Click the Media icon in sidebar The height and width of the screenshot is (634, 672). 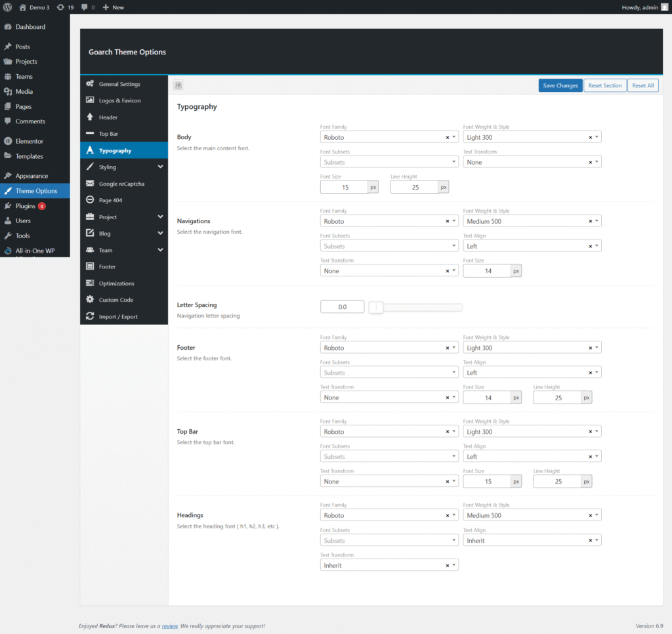click(x=8, y=91)
